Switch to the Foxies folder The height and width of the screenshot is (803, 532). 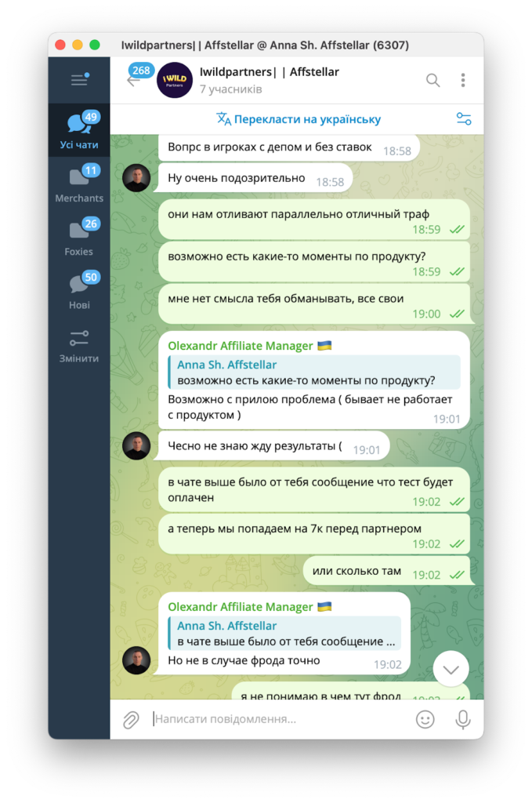click(x=79, y=237)
